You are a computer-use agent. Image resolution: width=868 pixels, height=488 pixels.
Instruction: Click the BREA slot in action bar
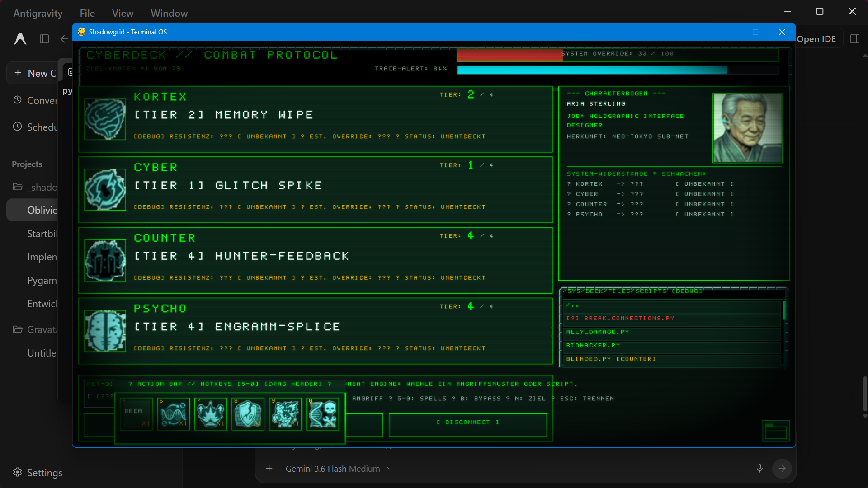coord(136,413)
